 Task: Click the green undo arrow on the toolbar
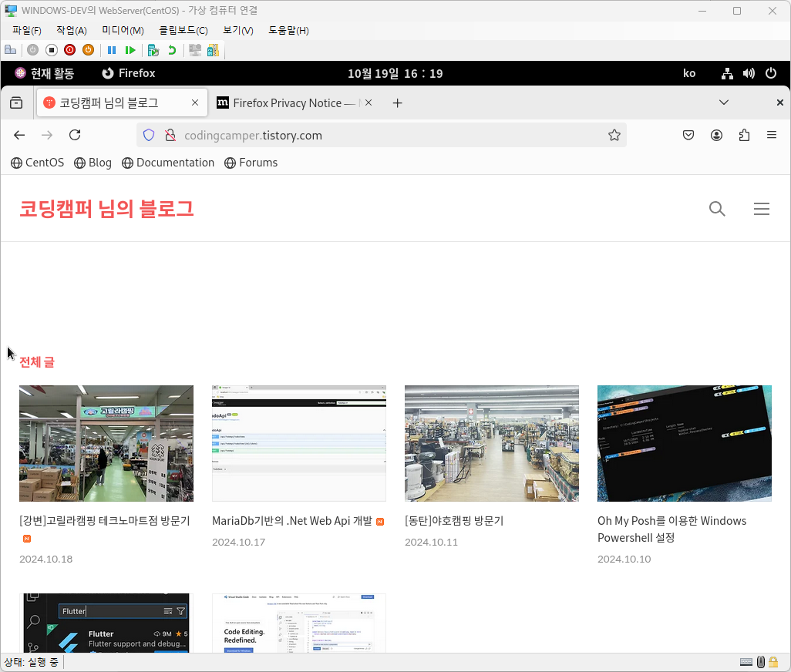171,50
